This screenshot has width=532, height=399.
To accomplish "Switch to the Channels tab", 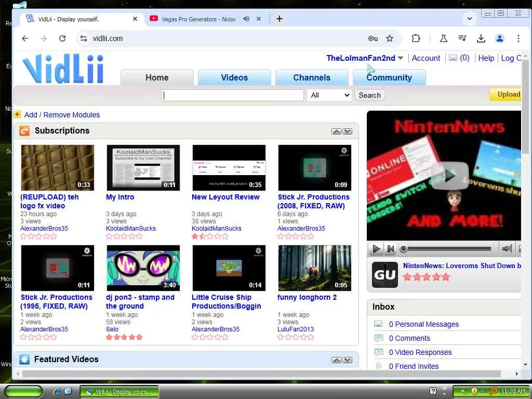I will pyautogui.click(x=312, y=77).
